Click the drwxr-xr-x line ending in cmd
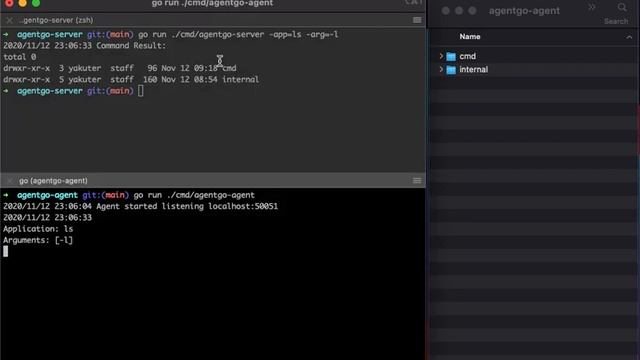This screenshot has height=360, width=640. (x=120, y=68)
